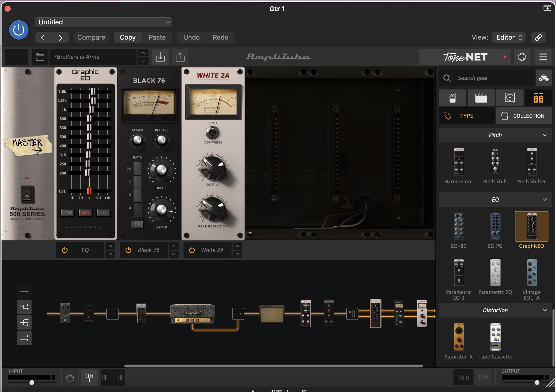This screenshot has height=392, width=556.
Task: Click the INPUT level slider handle
Action: (x=32, y=382)
